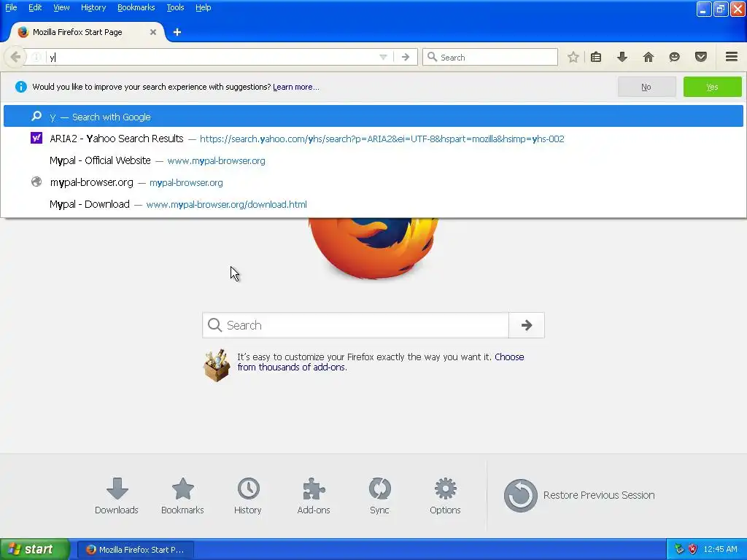The image size is (747, 560).
Task: Close the Mozilla Firefox Start Page tab
Action: pos(153,32)
